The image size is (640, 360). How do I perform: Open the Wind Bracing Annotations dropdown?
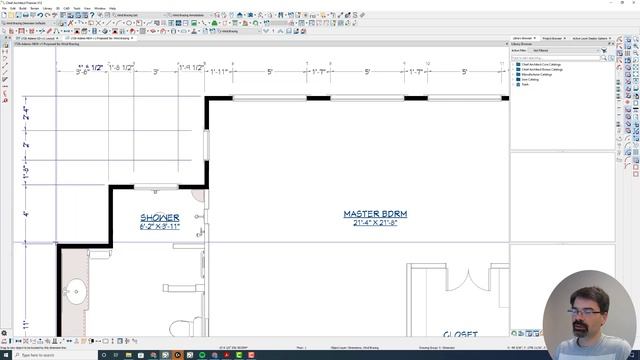(190, 15)
